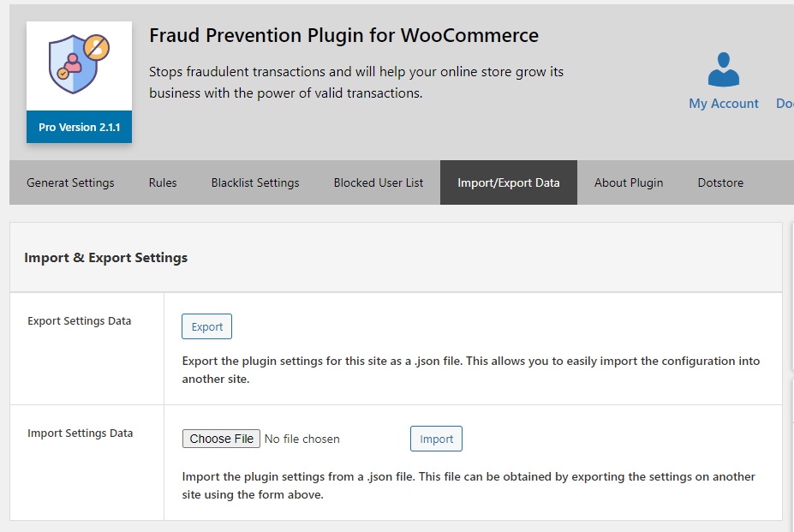Select the Import/Export Data tab
794x532 pixels.
point(509,182)
